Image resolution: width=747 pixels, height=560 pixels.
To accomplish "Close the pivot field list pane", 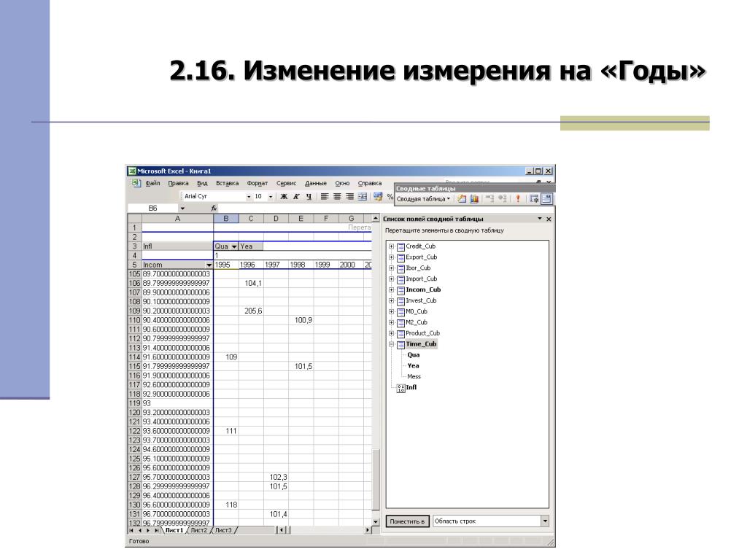I will [549, 219].
